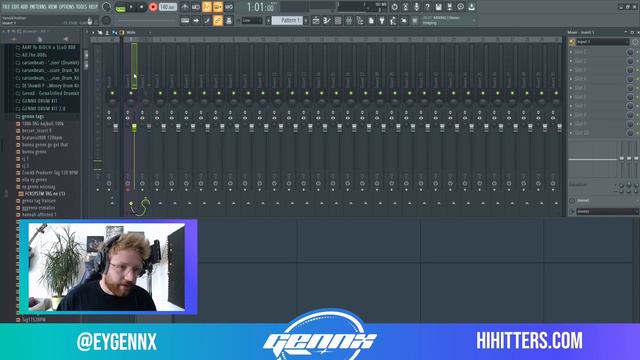Toggle the highlighted blend recording icon
Viewport: 640px width, 360px height.
[x=218, y=7]
